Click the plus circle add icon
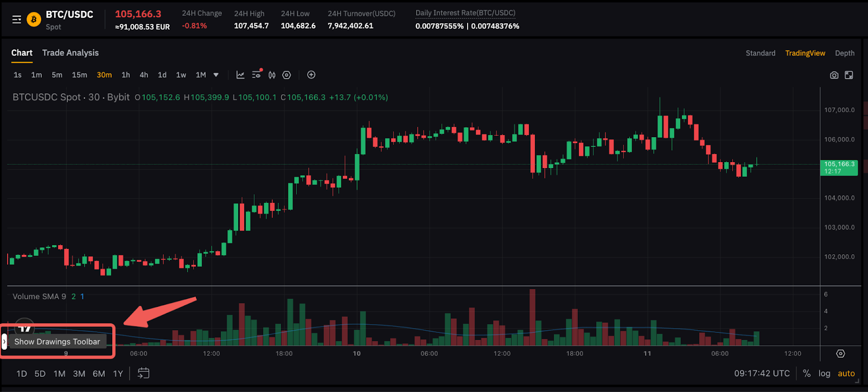This screenshot has width=868, height=392. pyautogui.click(x=311, y=75)
